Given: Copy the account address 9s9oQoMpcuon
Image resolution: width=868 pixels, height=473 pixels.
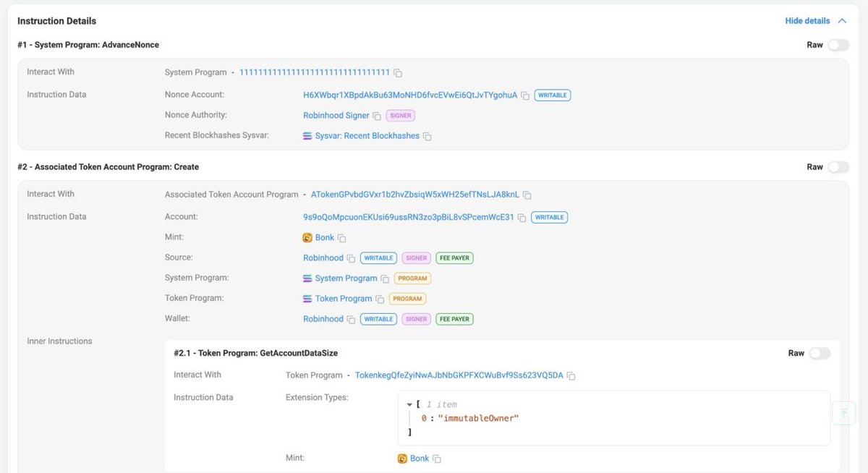Looking at the screenshot, I should 522,218.
